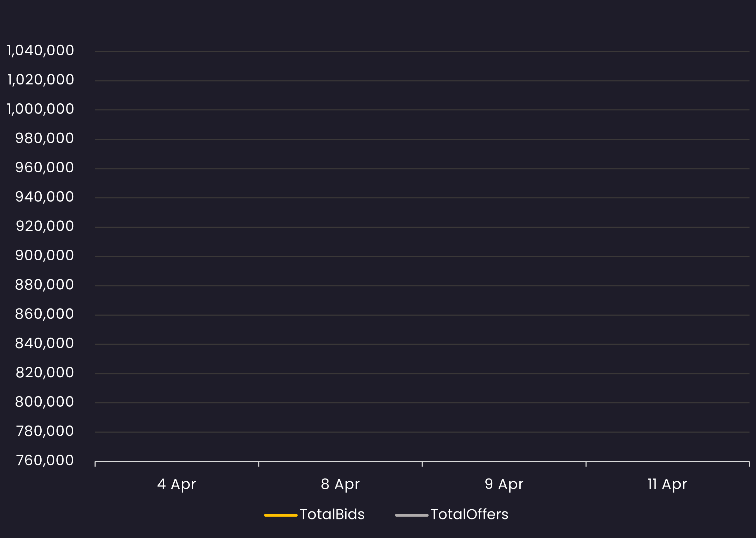Click the 840,000 y-axis value
The width and height of the screenshot is (756, 538).
44,344
